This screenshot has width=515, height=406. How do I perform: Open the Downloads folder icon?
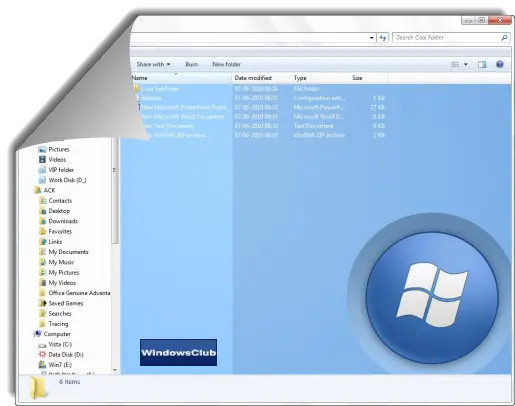(43, 221)
